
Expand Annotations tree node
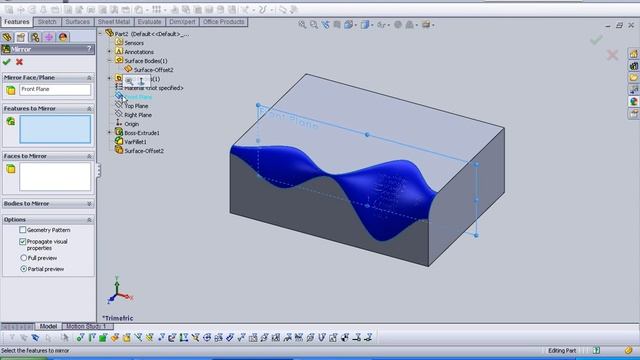pos(109,51)
